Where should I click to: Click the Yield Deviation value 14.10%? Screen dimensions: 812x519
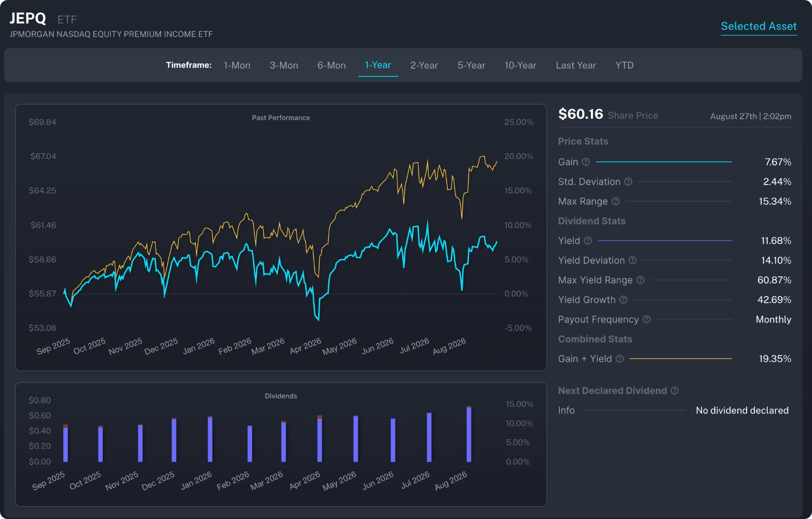pos(776,260)
